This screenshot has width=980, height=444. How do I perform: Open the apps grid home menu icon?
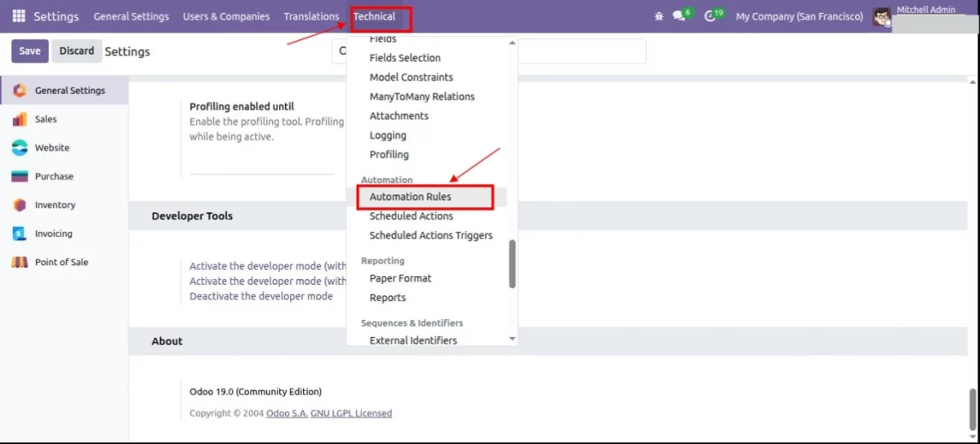pos(19,16)
